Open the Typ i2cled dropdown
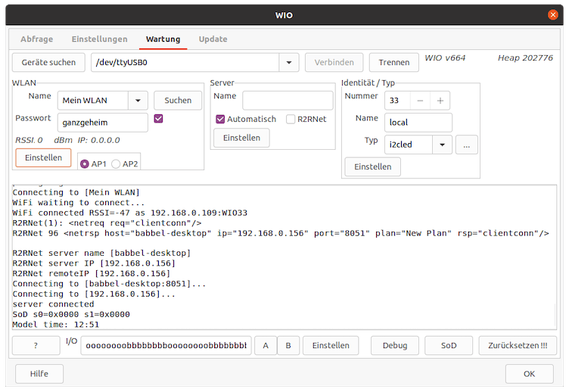 (x=442, y=145)
